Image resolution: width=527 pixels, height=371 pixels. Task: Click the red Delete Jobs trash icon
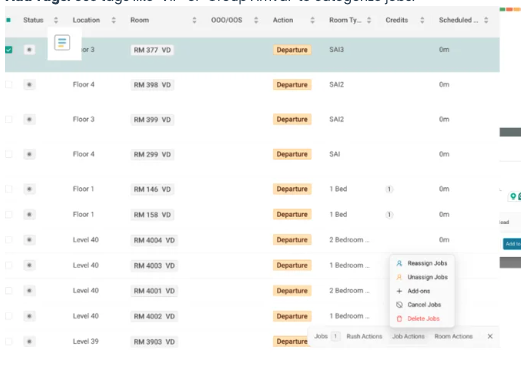(x=399, y=319)
